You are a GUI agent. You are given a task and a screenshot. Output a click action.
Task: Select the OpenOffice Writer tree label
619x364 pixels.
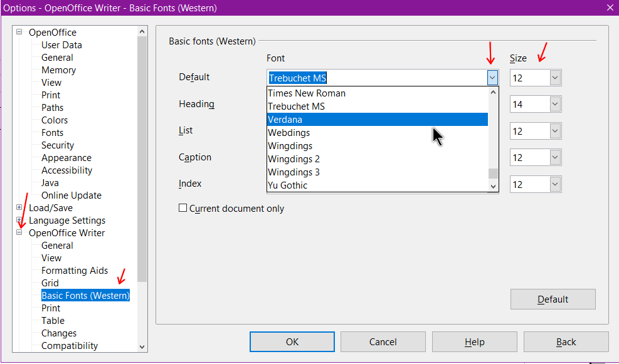pos(66,233)
